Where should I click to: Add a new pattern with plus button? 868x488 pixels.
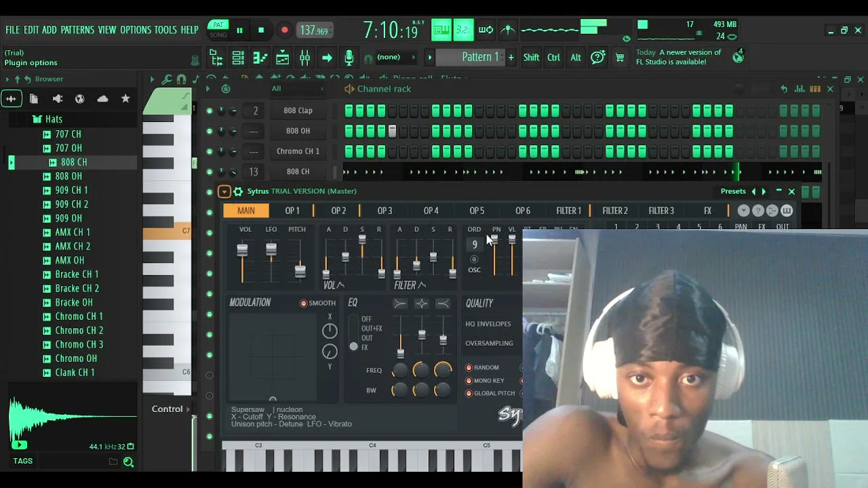511,58
